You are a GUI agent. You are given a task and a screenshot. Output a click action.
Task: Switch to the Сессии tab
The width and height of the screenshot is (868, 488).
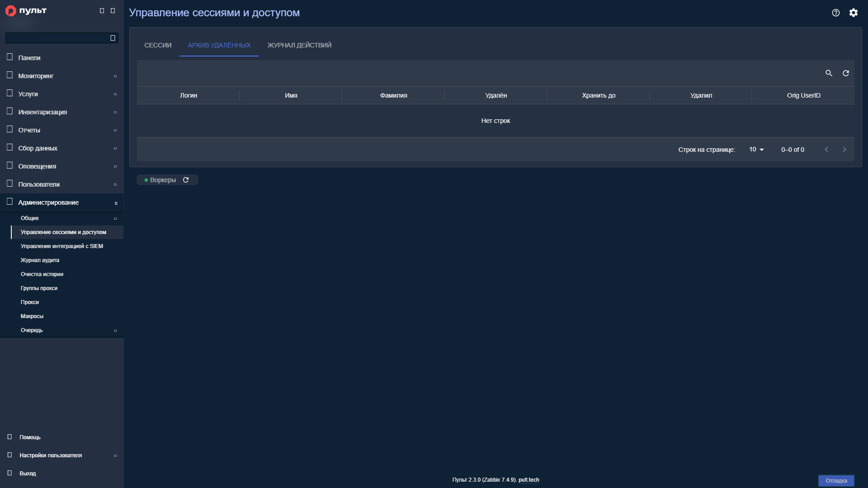158,45
